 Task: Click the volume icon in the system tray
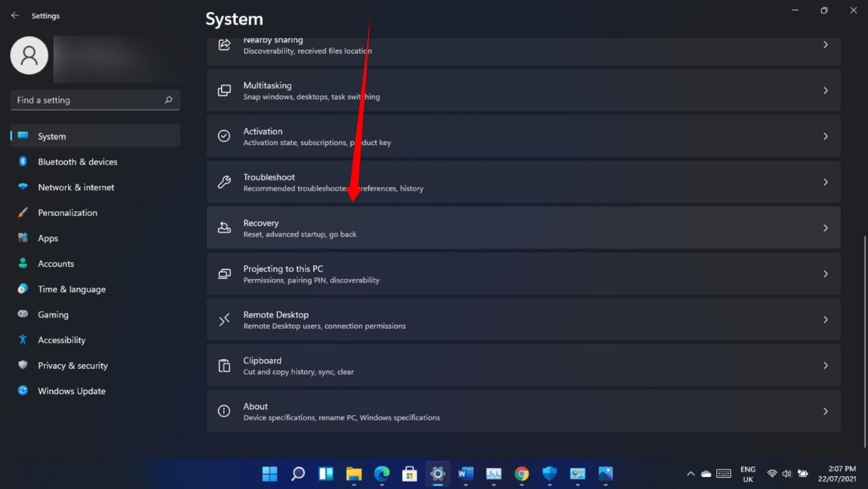787,473
